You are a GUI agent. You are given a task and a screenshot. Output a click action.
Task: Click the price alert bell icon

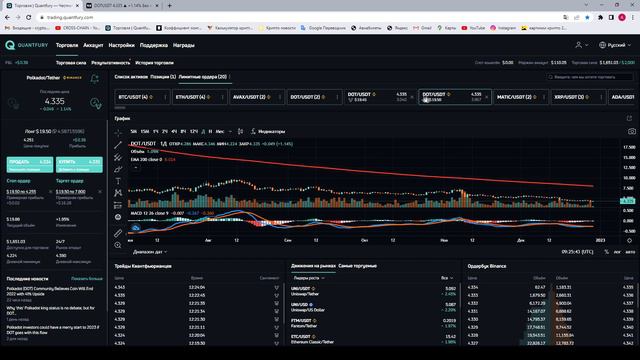(x=95, y=79)
